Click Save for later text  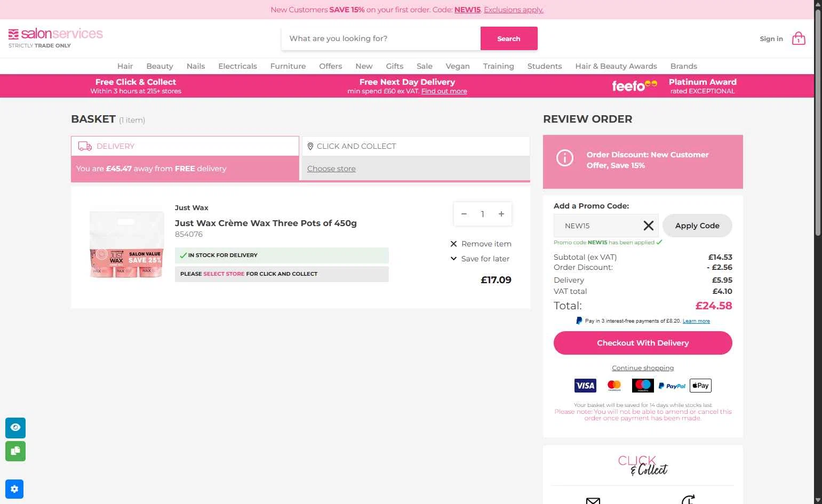(x=485, y=259)
